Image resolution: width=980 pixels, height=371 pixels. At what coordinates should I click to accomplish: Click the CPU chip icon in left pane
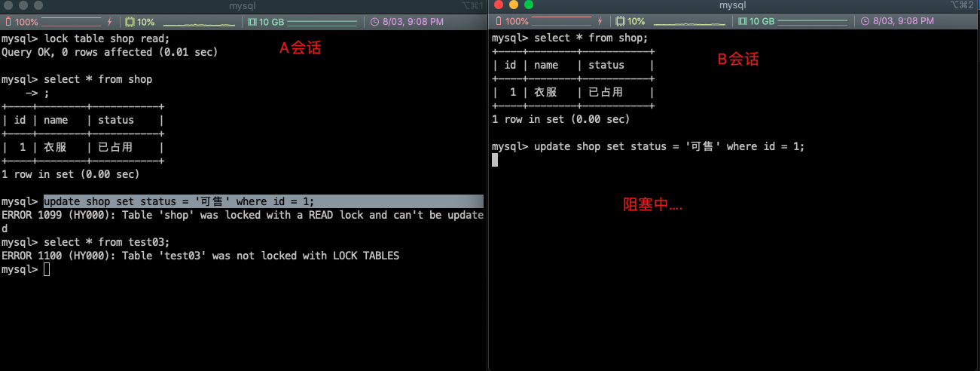pos(130,22)
